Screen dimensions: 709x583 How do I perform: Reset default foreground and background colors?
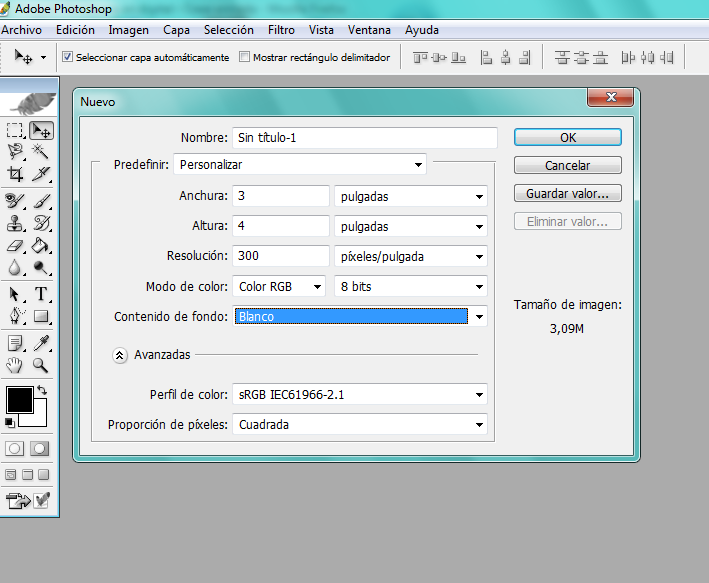(x=9, y=422)
